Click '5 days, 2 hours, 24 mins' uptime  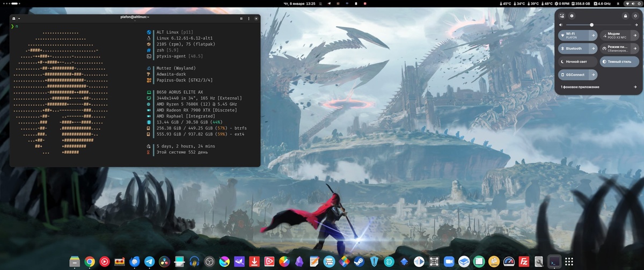pos(186,146)
